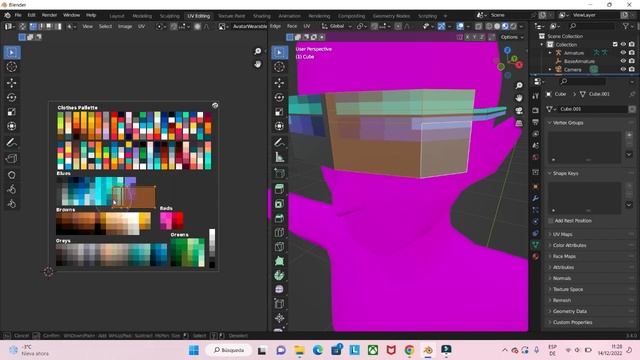Select the Rotate tool in 3D viewport

point(279,97)
